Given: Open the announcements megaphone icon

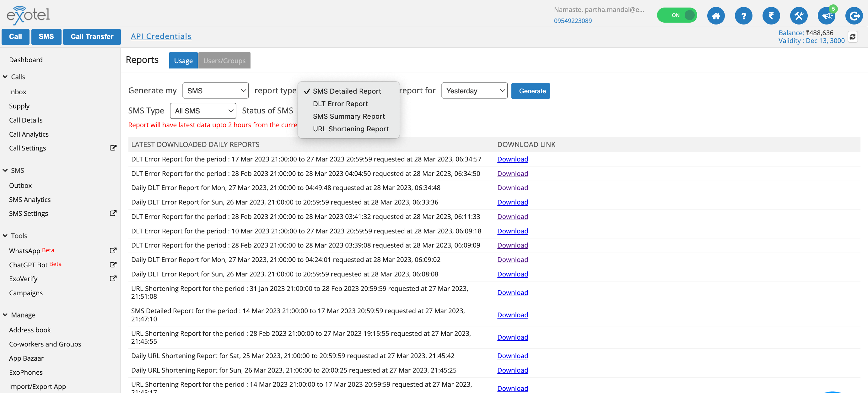Looking at the screenshot, I should click(x=826, y=15).
